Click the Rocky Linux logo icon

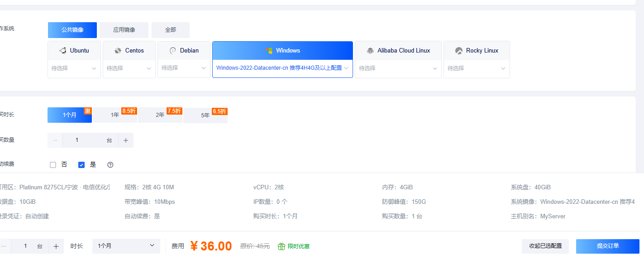(x=459, y=51)
